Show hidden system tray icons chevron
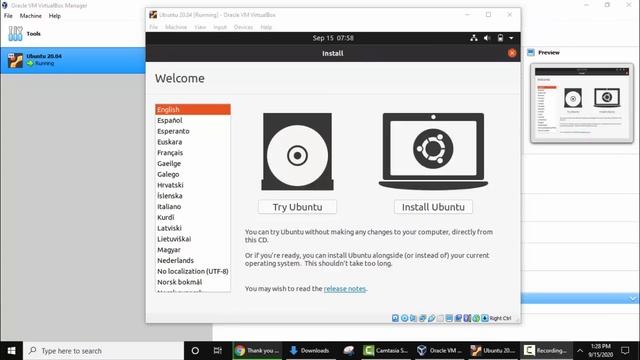640x360 pixels. coord(580,351)
